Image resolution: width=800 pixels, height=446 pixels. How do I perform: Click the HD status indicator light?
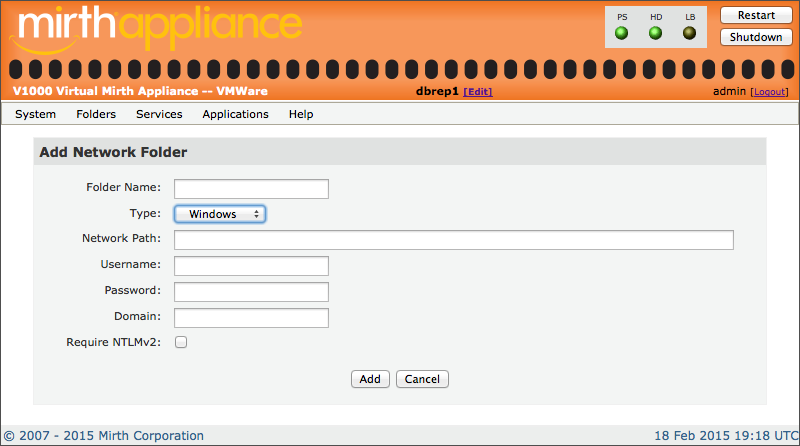click(x=656, y=33)
